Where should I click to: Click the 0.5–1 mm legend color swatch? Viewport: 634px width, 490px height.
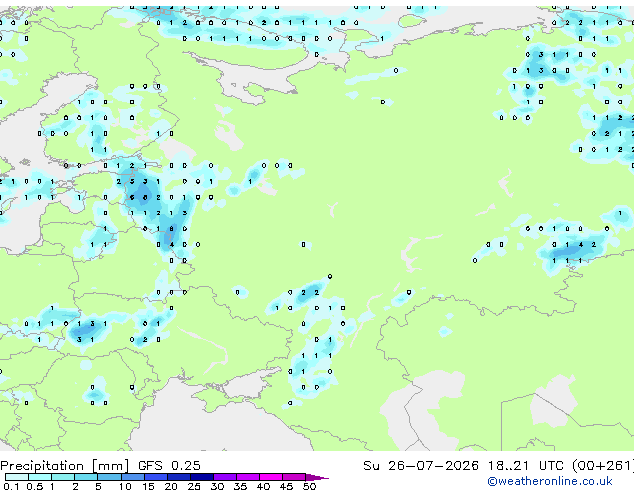tap(40, 477)
